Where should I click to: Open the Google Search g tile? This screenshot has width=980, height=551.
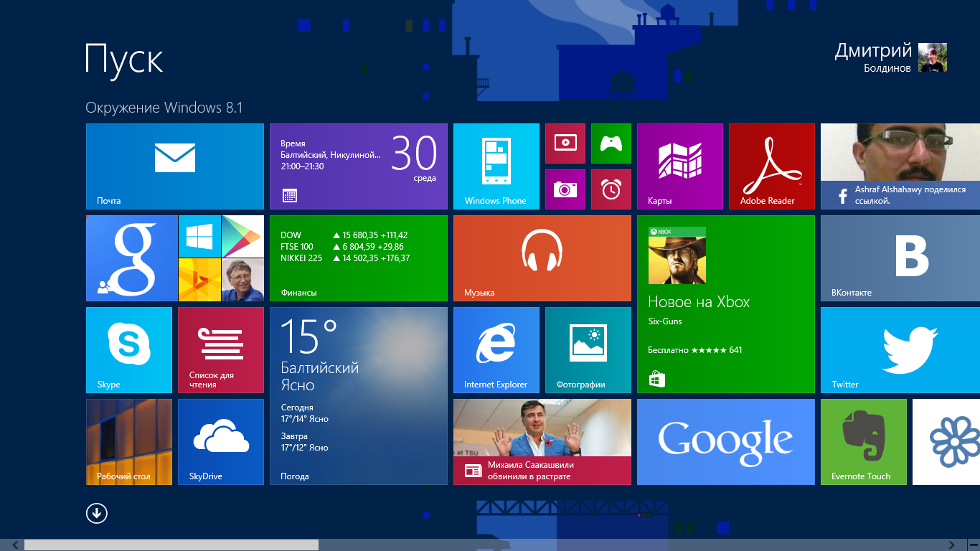[x=132, y=258]
